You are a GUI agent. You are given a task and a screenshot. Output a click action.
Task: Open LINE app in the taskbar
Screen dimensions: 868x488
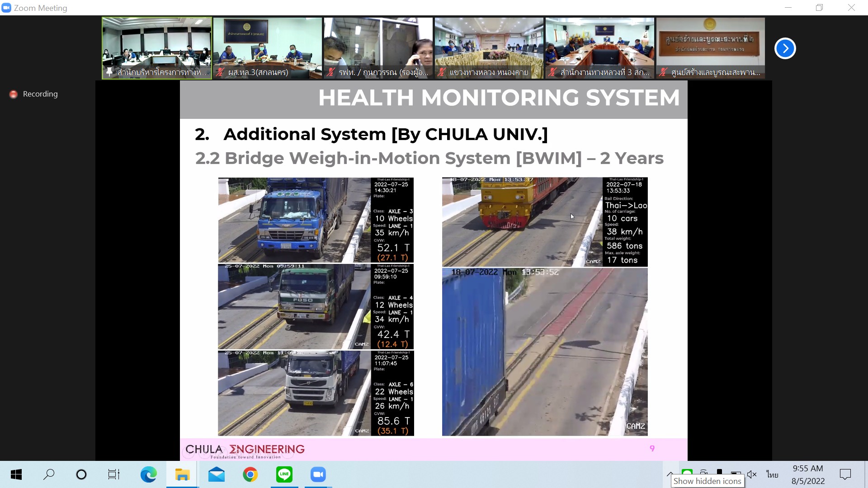click(x=284, y=474)
